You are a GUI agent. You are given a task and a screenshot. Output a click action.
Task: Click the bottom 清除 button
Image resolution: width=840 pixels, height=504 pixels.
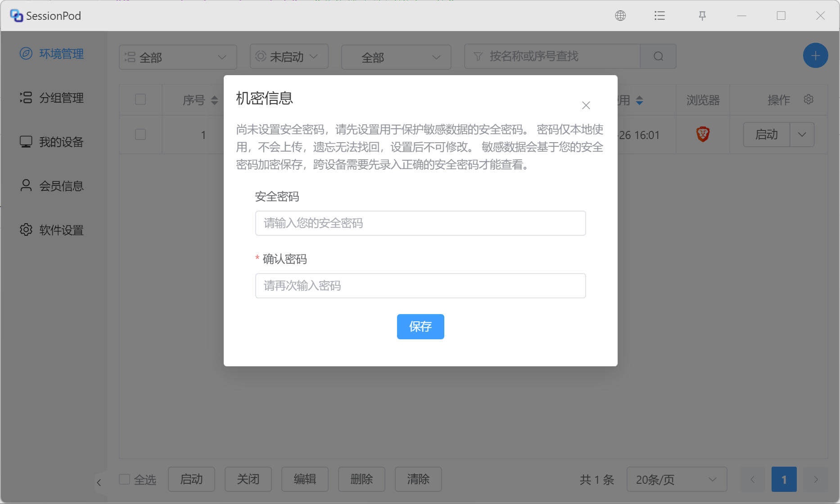click(x=418, y=479)
